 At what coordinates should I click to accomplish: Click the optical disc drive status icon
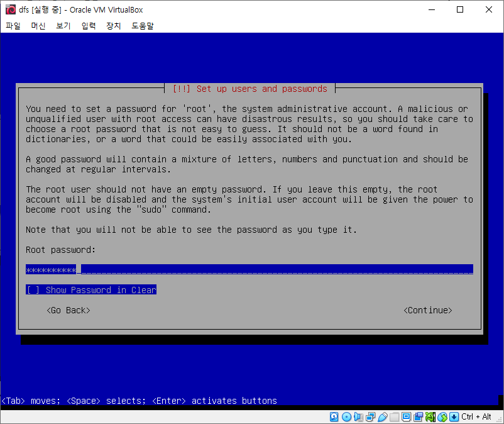click(x=346, y=417)
